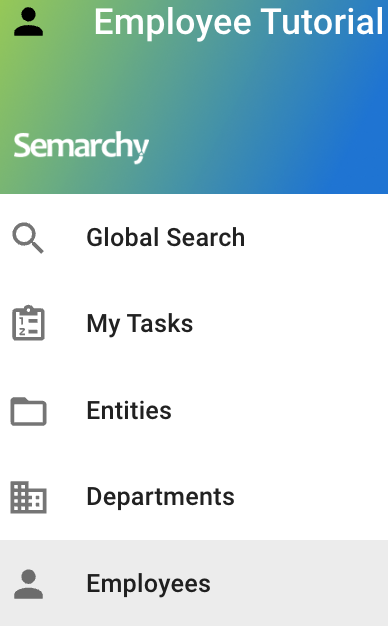Click the Departments building icon
Screen dimensions: 388x630
(x=28, y=497)
